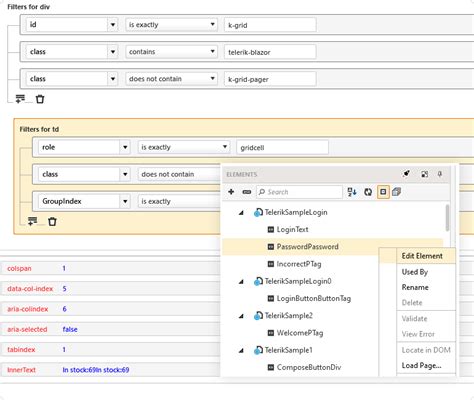Choose Rename from context menu
The height and width of the screenshot is (400, 474).
[x=415, y=287]
